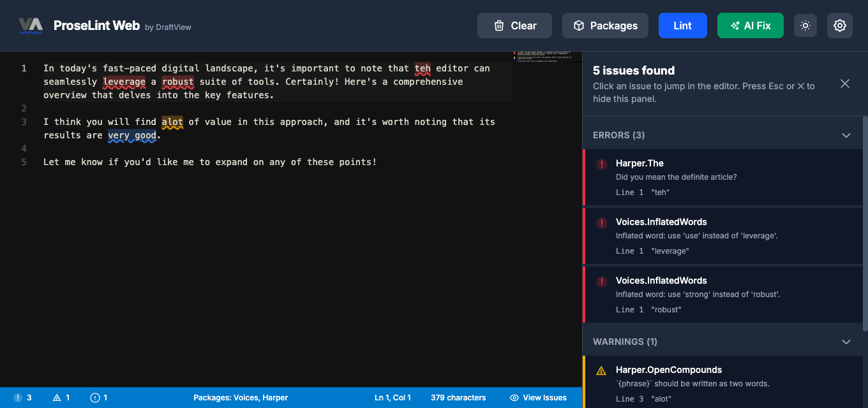The height and width of the screenshot is (408, 868).
Task: Select the 'robust' inflated word issue description
Action: [698, 295]
